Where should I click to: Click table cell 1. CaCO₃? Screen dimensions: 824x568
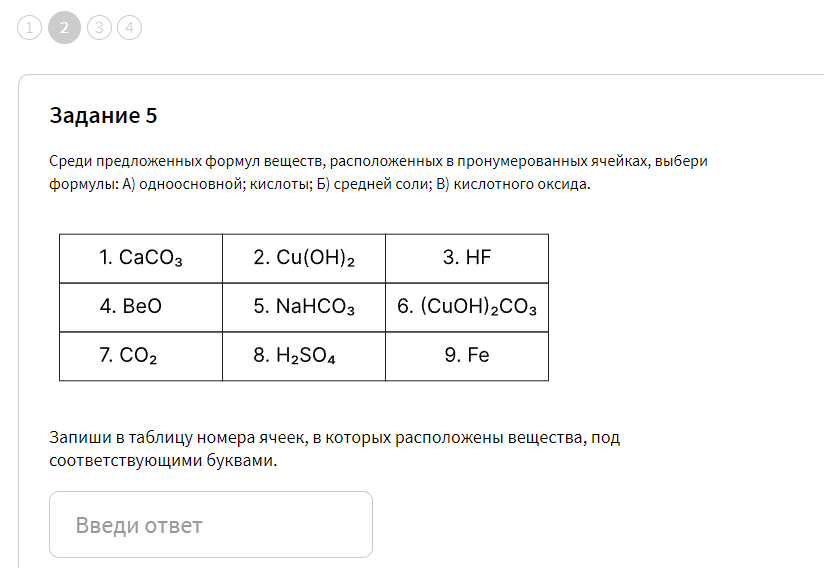click(x=141, y=259)
